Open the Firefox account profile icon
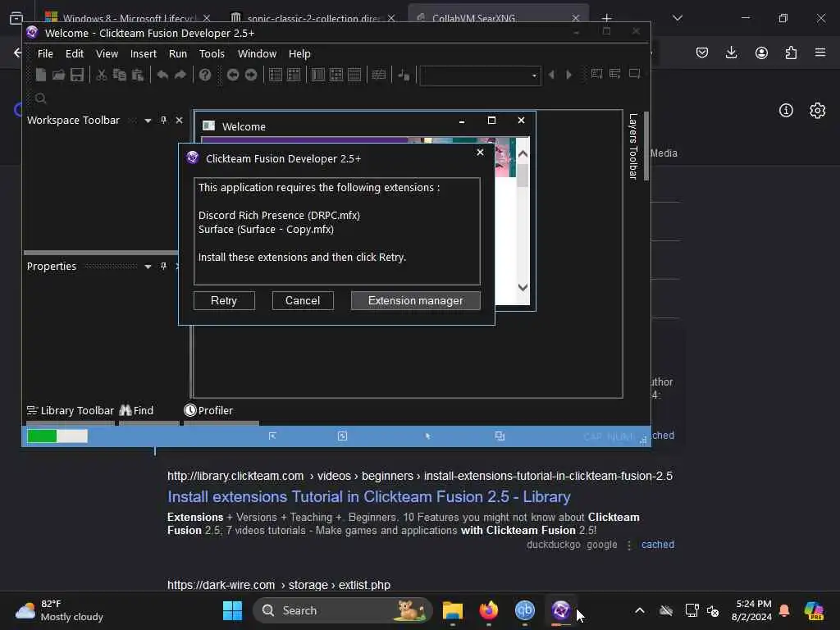 point(761,52)
